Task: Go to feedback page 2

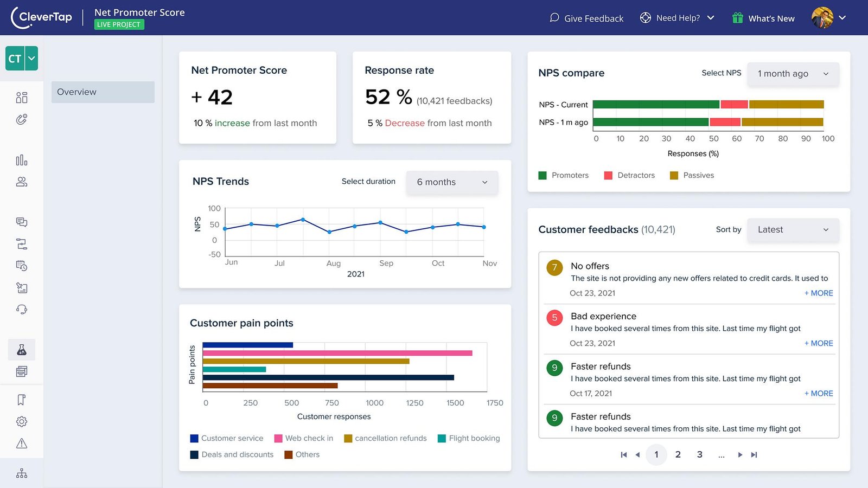Action: 678,455
